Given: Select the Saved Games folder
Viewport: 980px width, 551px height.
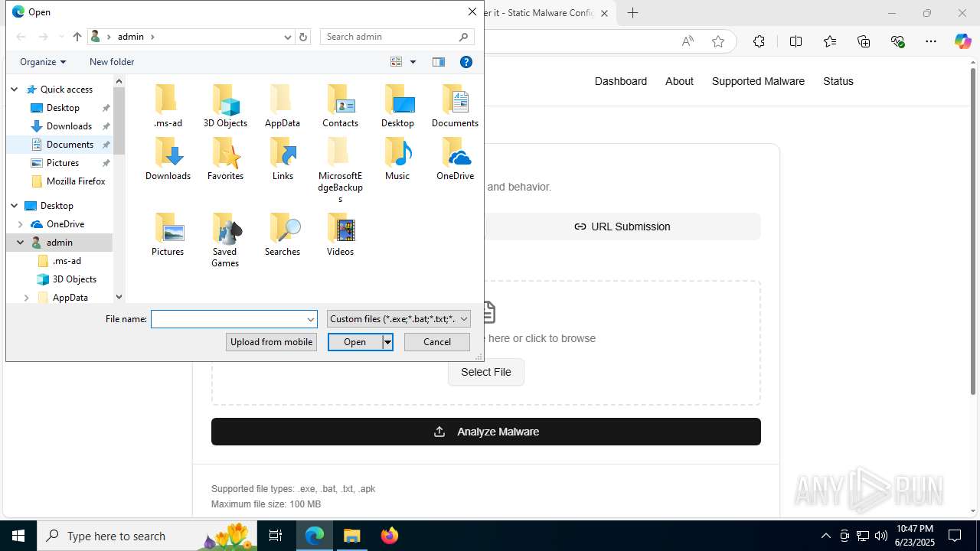Looking at the screenshot, I should coord(225,240).
